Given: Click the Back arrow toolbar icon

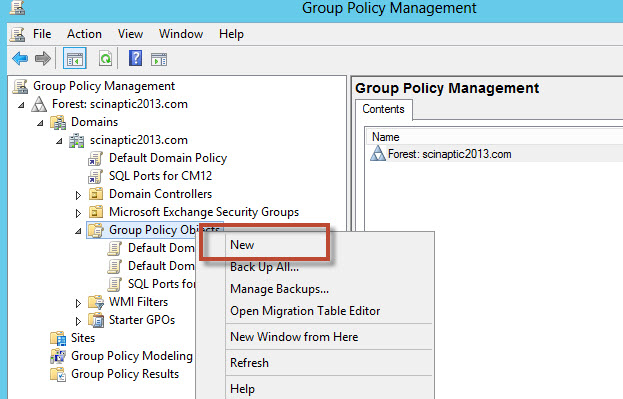Looking at the screenshot, I should click(20, 59).
